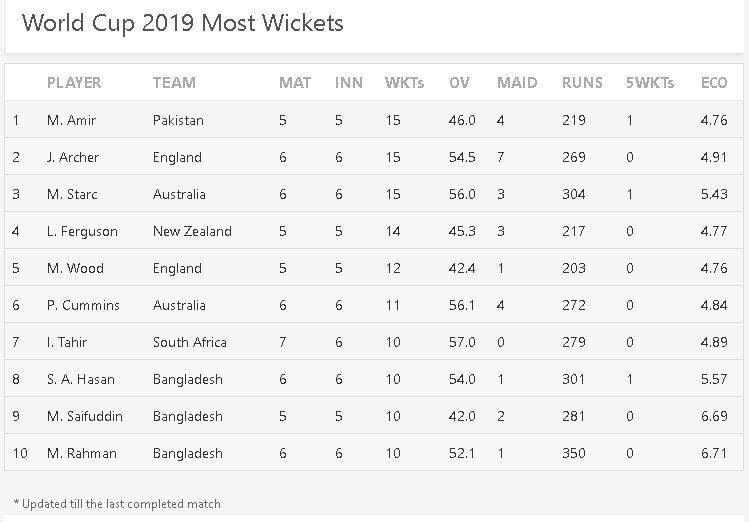
Task: Click the MAID column header
Action: pyautogui.click(x=517, y=83)
